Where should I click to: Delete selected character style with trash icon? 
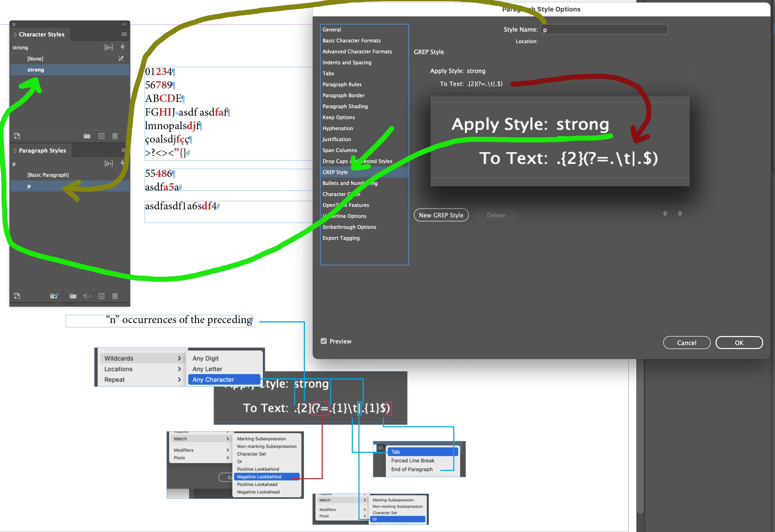coord(115,136)
